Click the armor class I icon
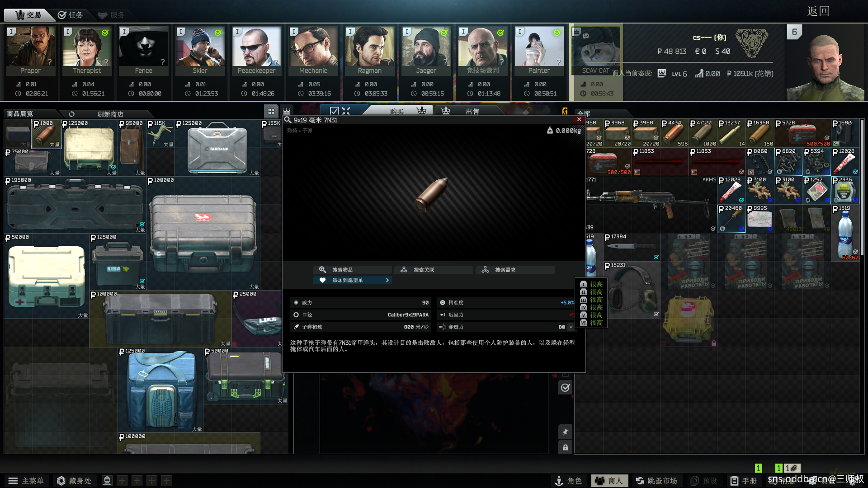 (583, 284)
